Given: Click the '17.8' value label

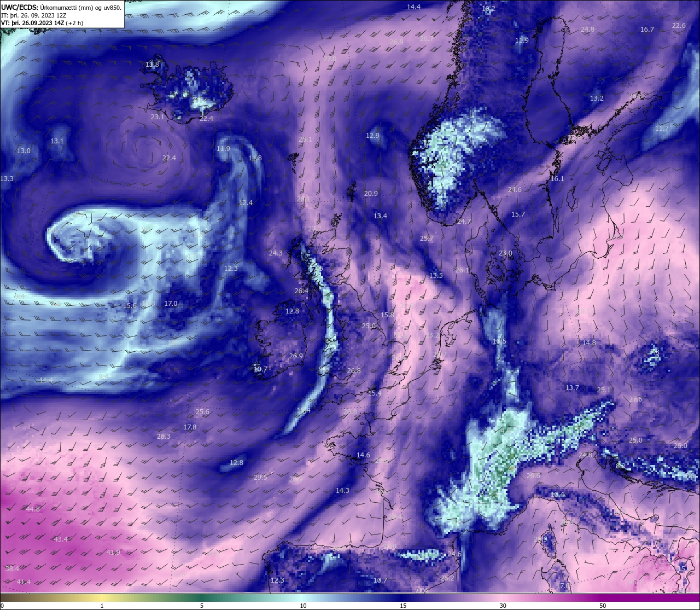Looking at the screenshot, I should point(190,427).
